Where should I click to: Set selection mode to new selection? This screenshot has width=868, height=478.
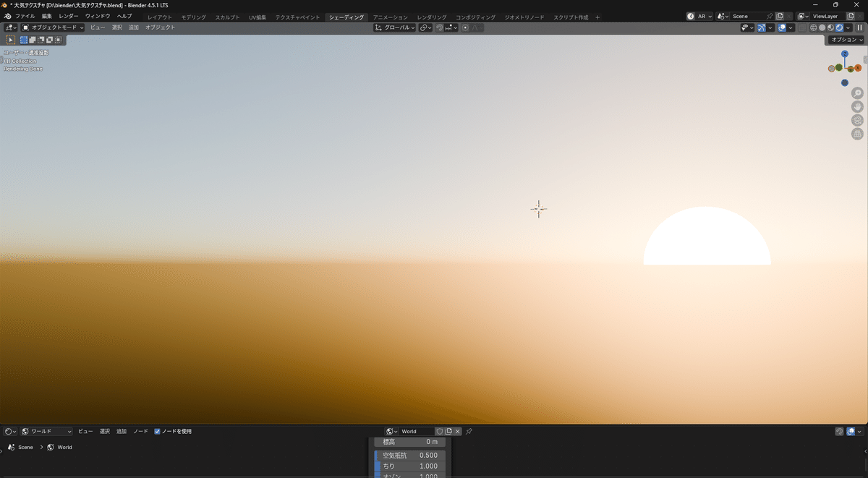(x=24, y=40)
